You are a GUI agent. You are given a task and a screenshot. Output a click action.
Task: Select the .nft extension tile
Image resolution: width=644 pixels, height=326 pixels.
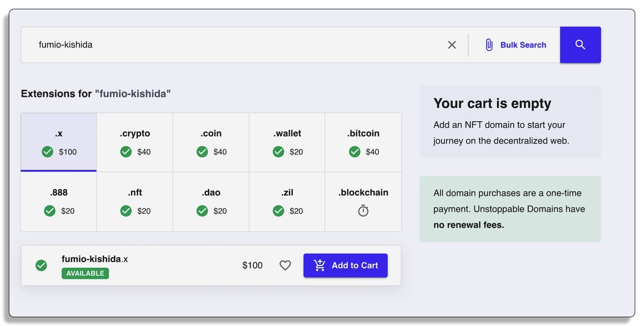[135, 201]
